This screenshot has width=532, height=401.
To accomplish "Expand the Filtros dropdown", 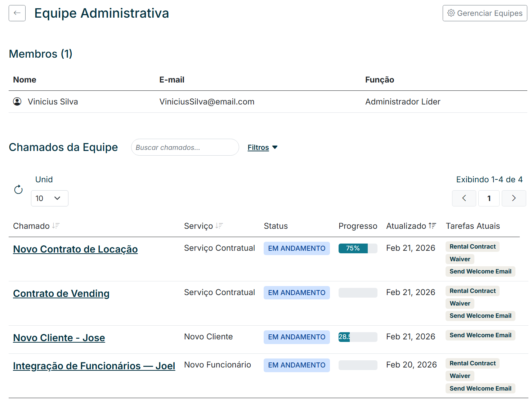I will point(262,147).
